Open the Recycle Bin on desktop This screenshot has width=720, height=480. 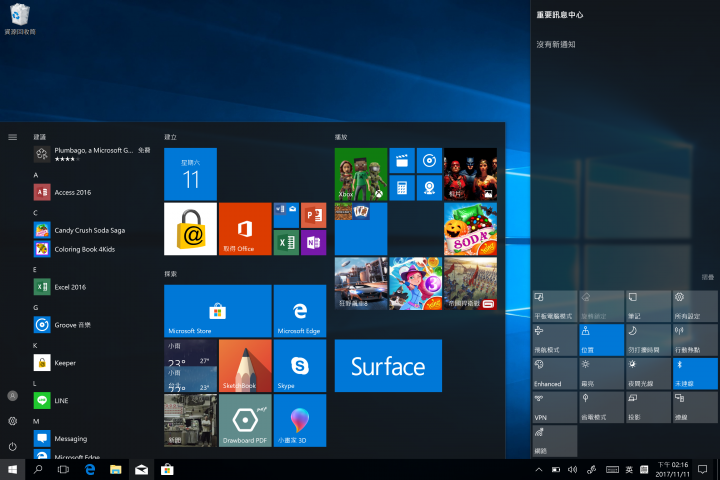(x=20, y=19)
